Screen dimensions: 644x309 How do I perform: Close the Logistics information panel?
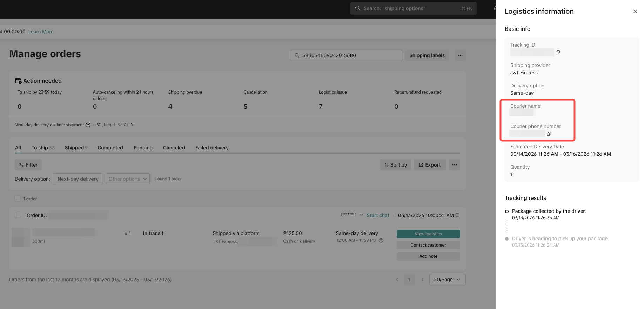(635, 11)
